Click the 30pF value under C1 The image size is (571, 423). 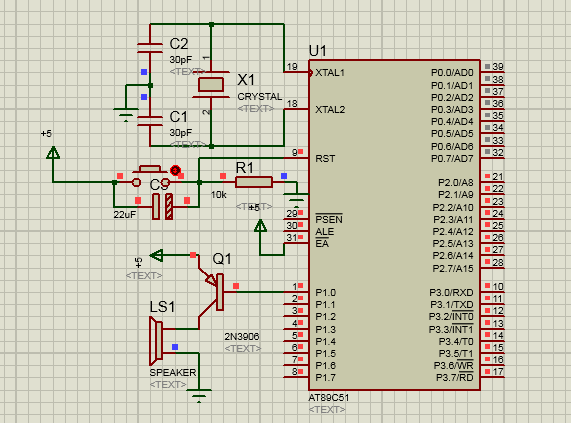tap(181, 133)
